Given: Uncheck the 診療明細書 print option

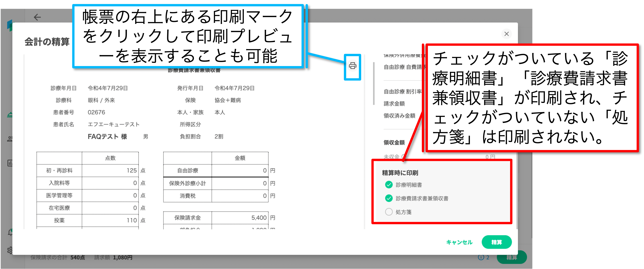Looking at the screenshot, I should [389, 185].
